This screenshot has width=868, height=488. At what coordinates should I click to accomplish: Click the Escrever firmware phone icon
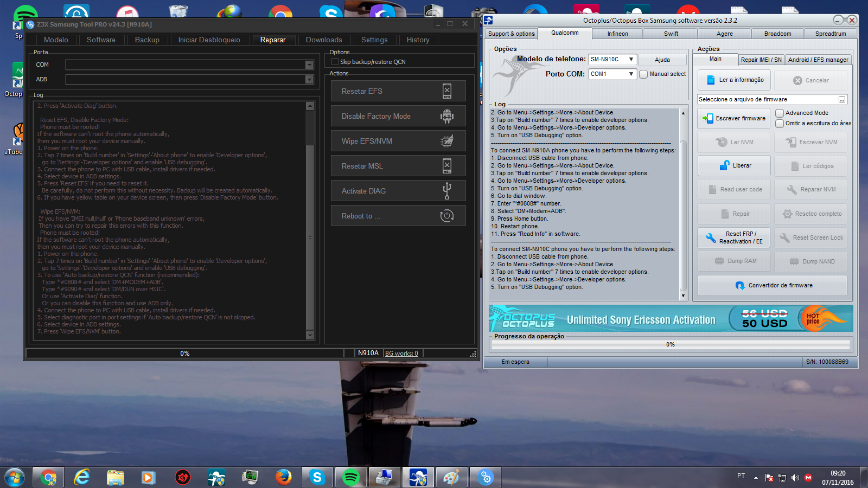[x=708, y=118]
